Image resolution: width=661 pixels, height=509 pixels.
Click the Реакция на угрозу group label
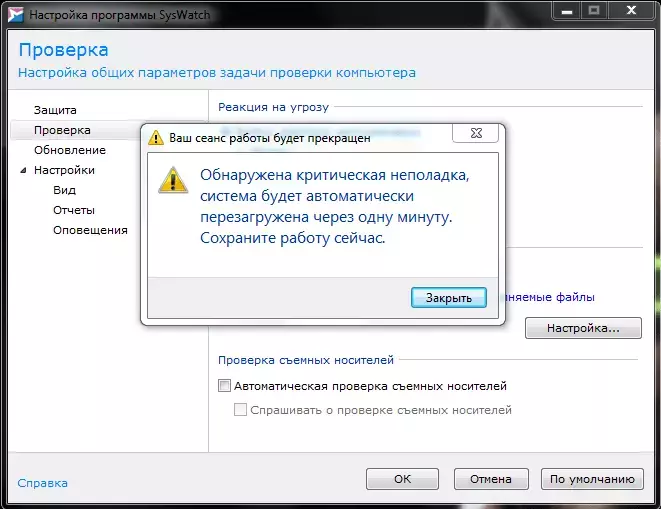coord(273,107)
